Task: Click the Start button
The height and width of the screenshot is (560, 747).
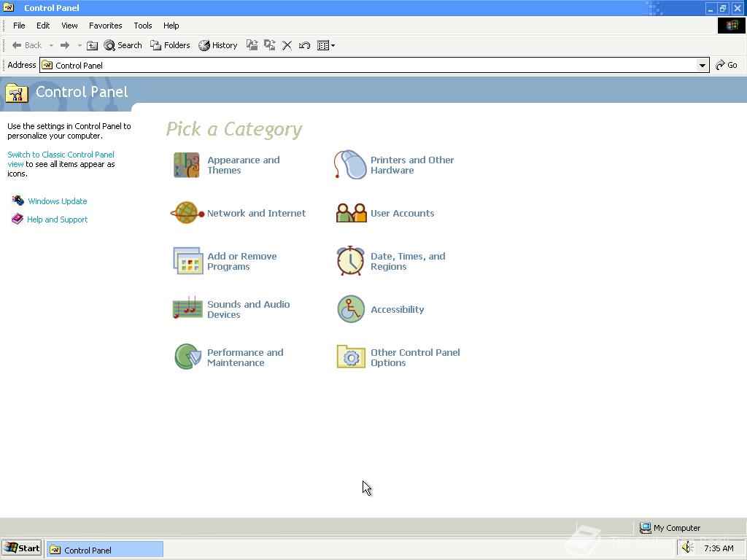Action: click(22, 548)
